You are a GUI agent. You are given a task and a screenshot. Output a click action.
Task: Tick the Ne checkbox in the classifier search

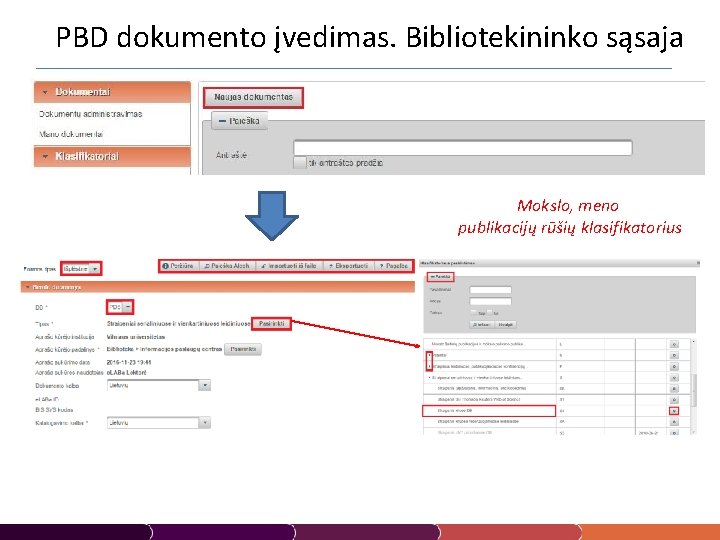coord(489,313)
